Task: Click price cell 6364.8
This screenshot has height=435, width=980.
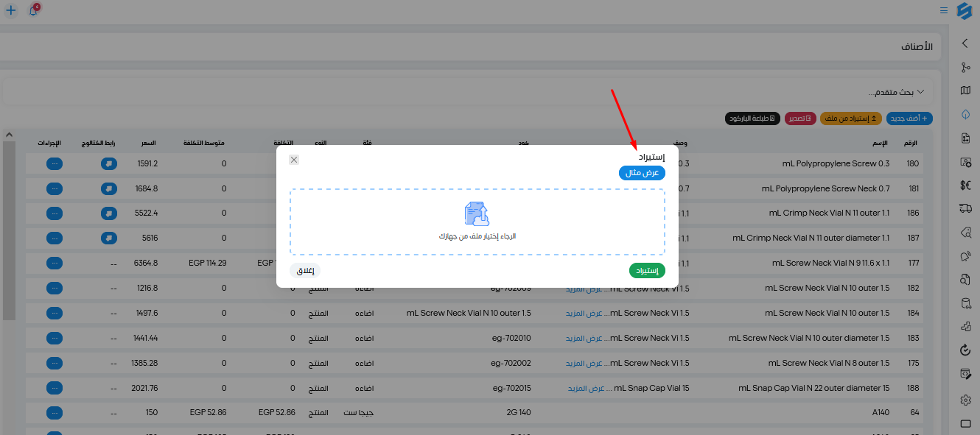Action: [146, 263]
